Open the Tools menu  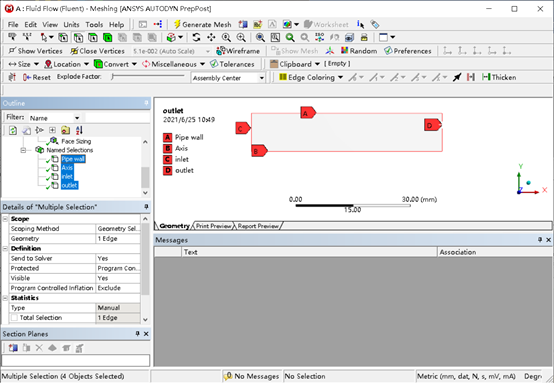tap(94, 24)
